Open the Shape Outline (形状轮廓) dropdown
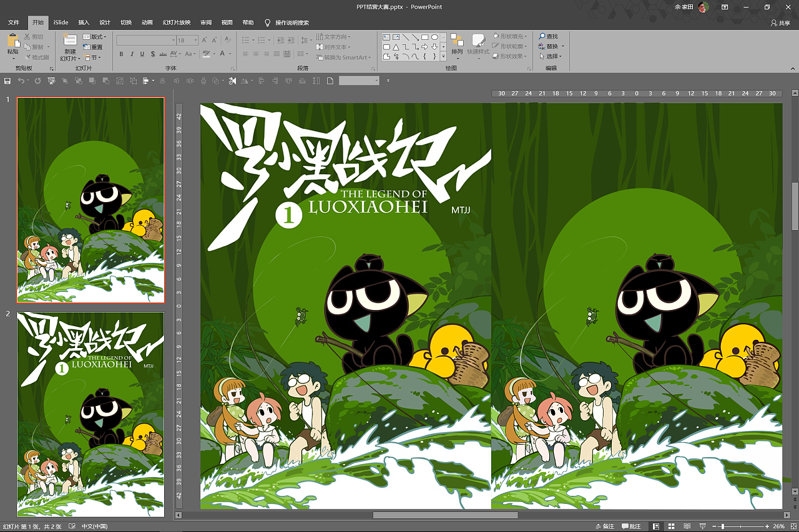 (x=511, y=46)
